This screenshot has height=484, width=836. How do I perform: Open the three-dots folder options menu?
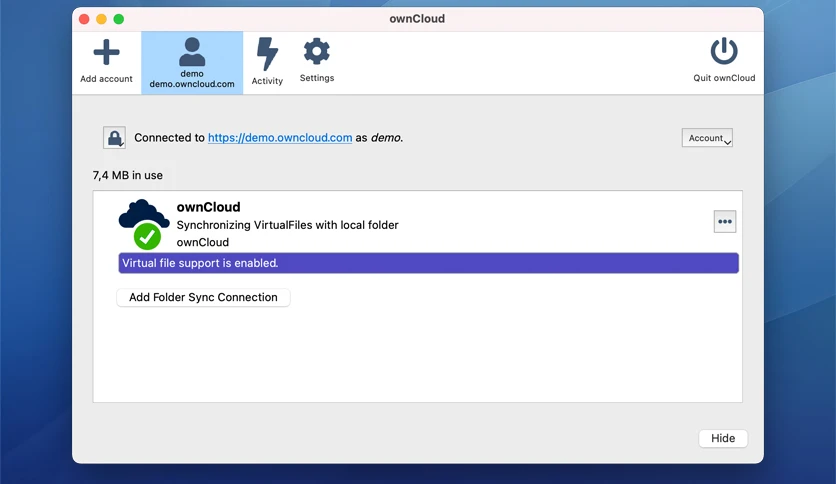[725, 222]
